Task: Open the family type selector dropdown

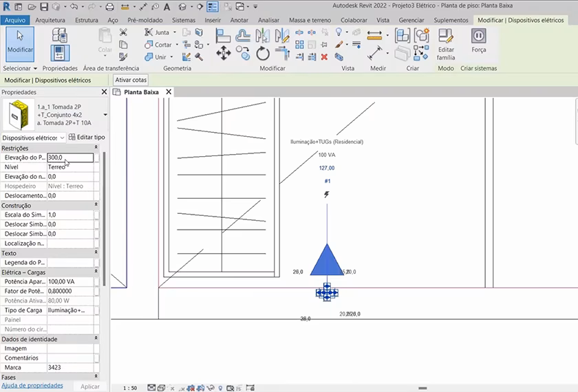Action: 105,115
